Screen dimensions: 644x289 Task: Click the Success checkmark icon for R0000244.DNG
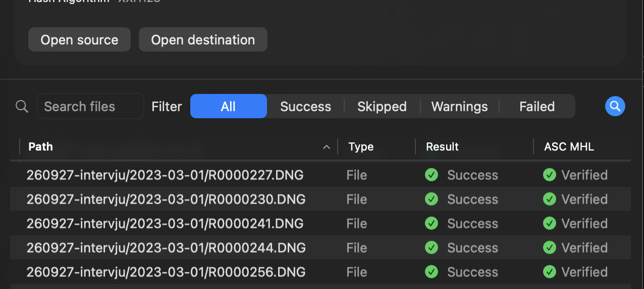point(432,248)
